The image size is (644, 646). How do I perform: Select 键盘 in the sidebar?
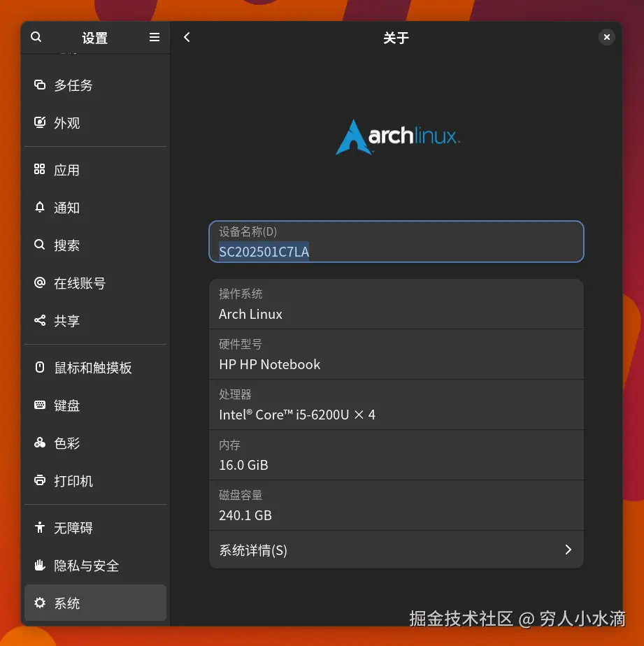coord(96,405)
